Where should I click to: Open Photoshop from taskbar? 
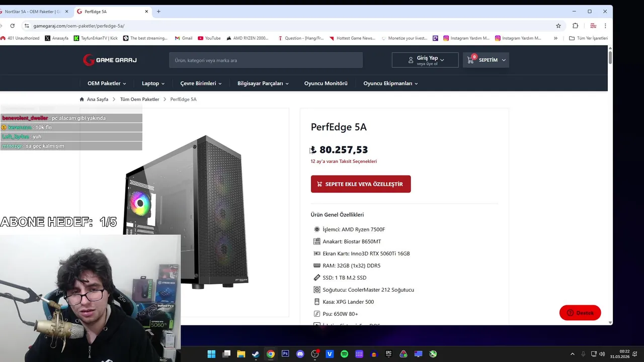pyautogui.click(x=285, y=354)
